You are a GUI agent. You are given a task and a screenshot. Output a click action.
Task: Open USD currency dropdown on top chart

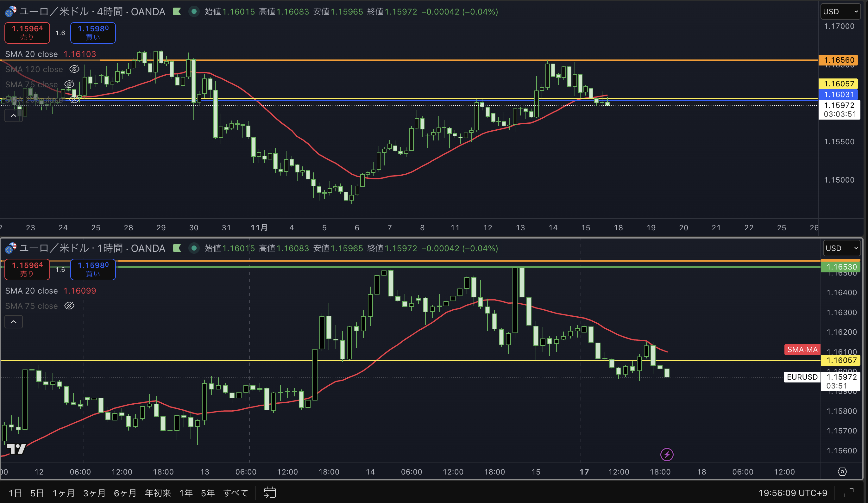[840, 12]
